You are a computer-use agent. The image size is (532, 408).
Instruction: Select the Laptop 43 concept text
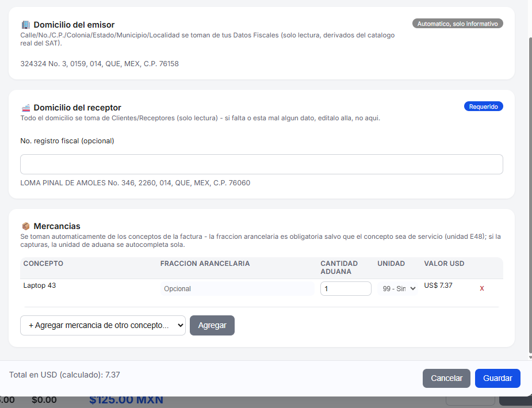(x=39, y=285)
